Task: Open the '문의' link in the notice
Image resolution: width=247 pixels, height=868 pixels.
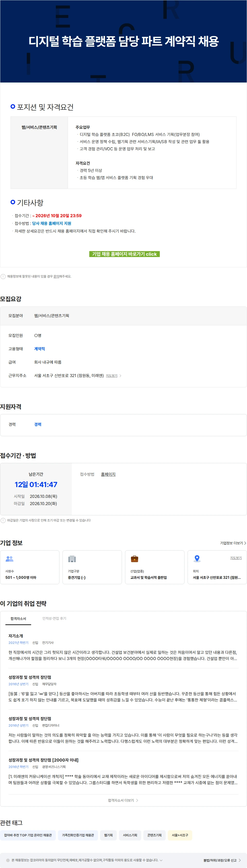Action: pos(56,276)
